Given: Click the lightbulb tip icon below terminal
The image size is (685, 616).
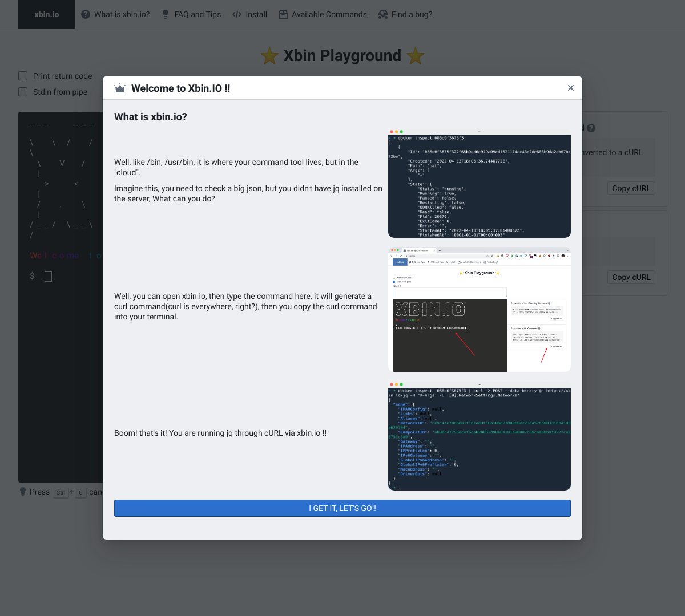Looking at the screenshot, I should [x=23, y=492].
